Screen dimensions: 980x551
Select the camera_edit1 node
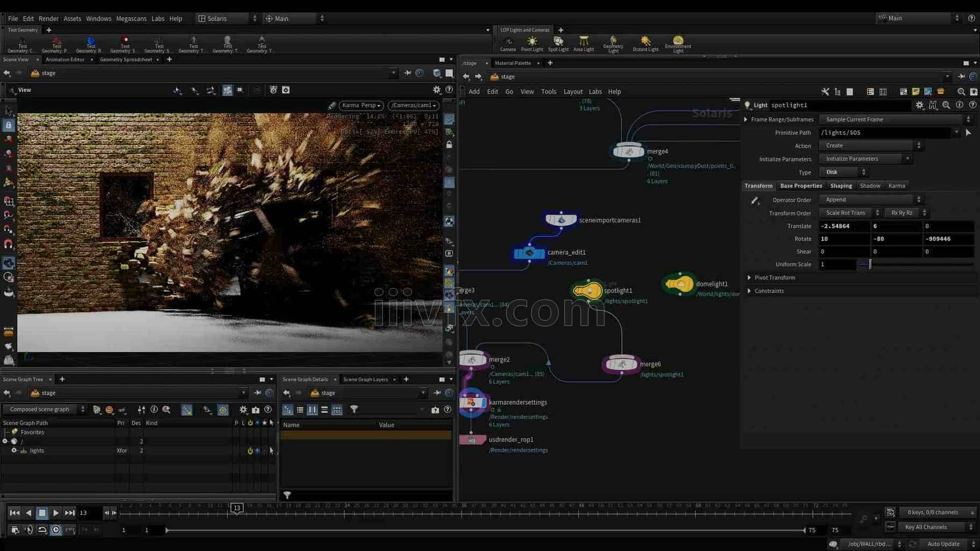(529, 252)
